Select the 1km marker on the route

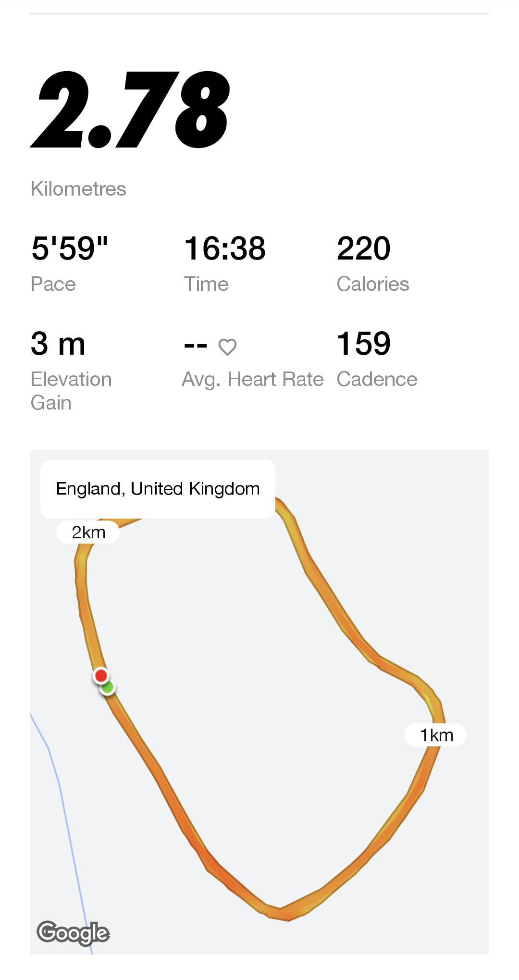[436, 735]
